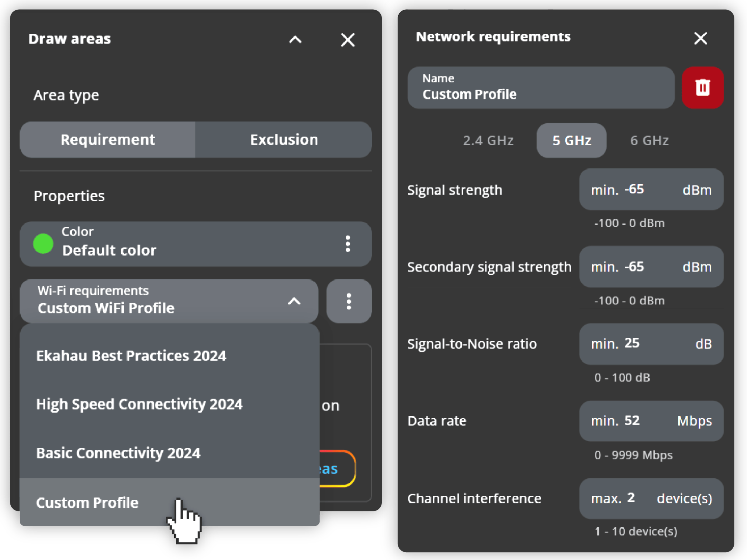Click the '-100 - 0 dBm' hint under Signal strength
The width and height of the screenshot is (747, 560).
(x=629, y=223)
